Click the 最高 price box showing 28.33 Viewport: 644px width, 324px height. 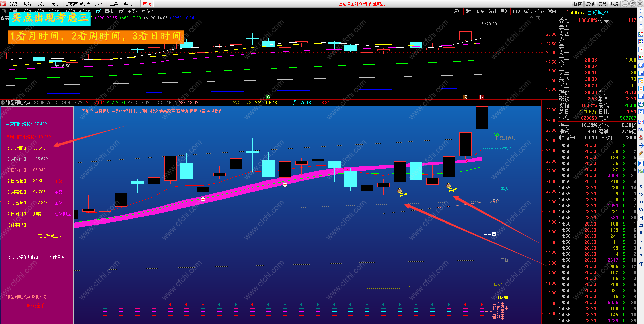pos(630,99)
